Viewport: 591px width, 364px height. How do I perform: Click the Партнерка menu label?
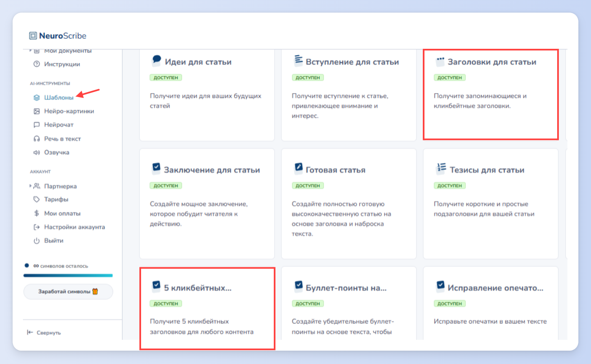coord(61,186)
